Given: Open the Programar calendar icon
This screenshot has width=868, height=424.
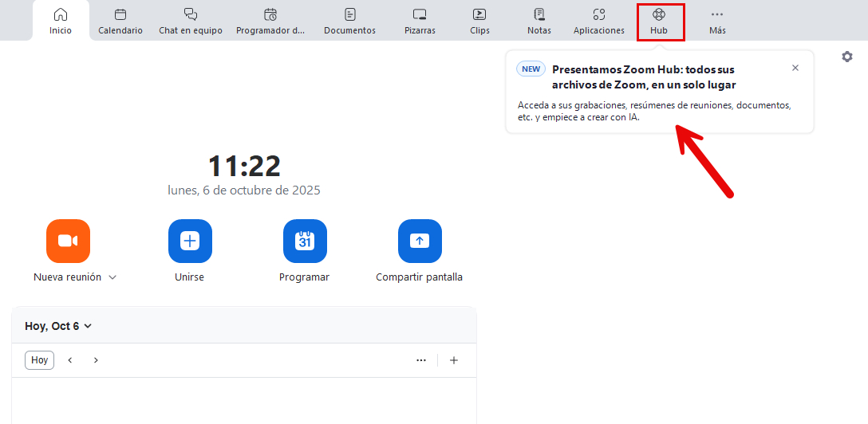Looking at the screenshot, I should click(305, 241).
